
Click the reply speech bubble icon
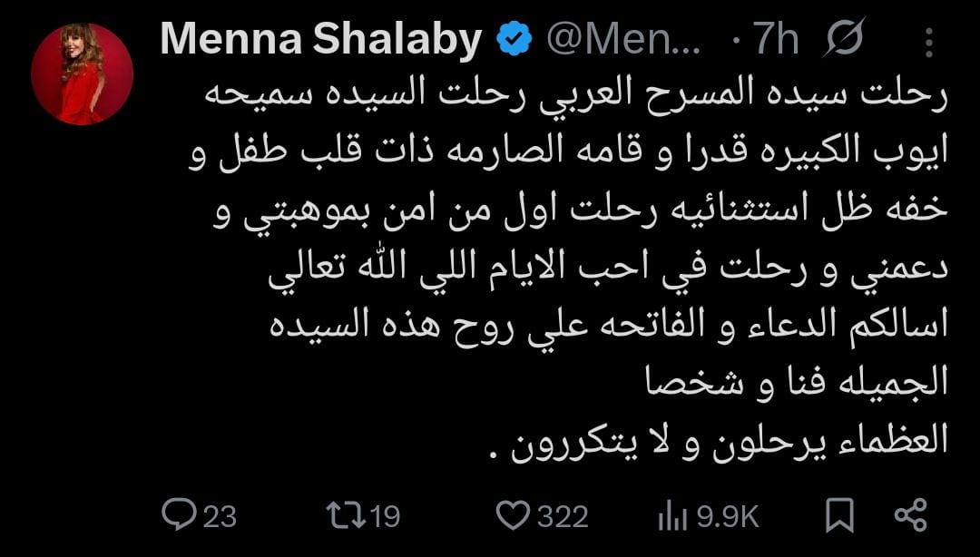pyautogui.click(x=177, y=515)
